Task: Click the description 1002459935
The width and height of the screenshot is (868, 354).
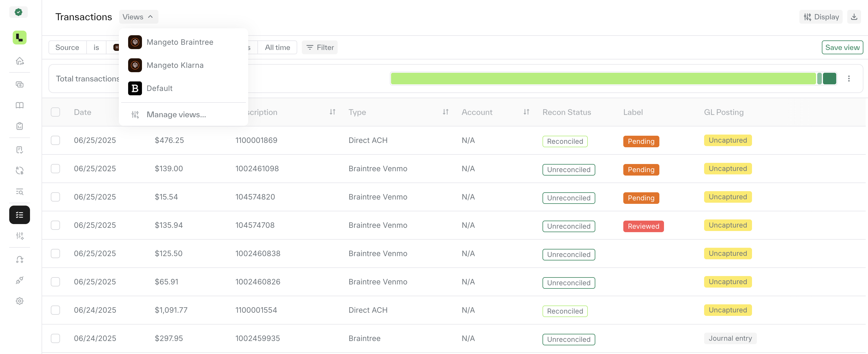Action: (257, 338)
